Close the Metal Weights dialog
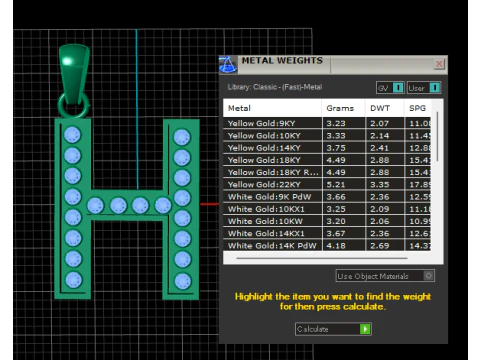This screenshot has width=480, height=360. point(439,64)
